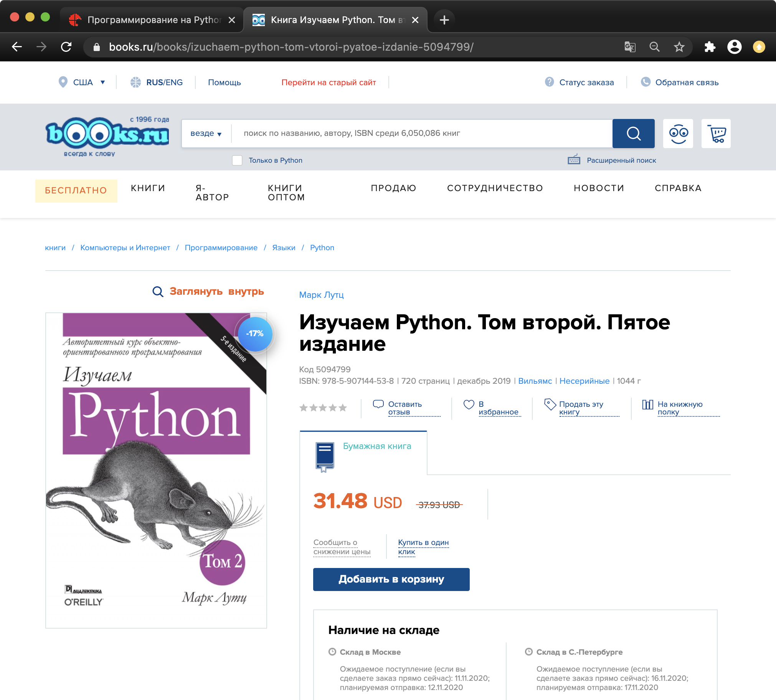776x700 pixels.
Task: Bookmark page with star icon
Action: 679,47
